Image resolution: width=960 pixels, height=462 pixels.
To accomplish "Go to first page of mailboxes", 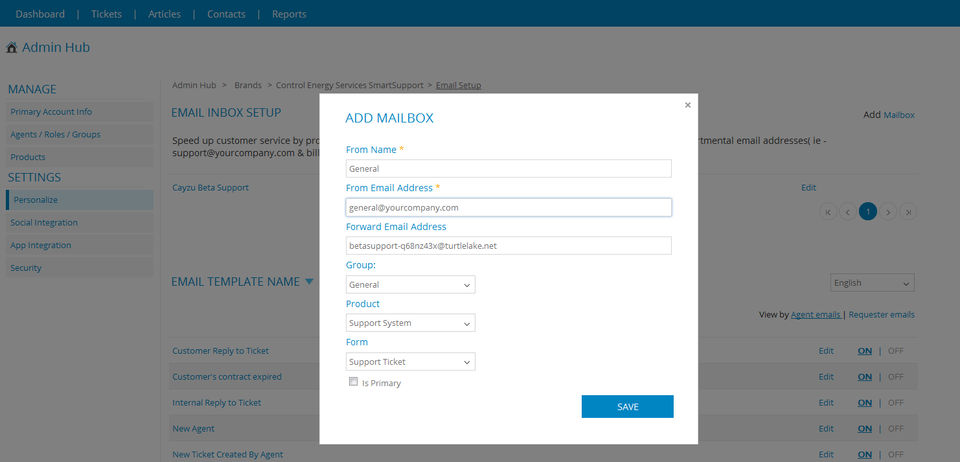I will click(x=828, y=211).
